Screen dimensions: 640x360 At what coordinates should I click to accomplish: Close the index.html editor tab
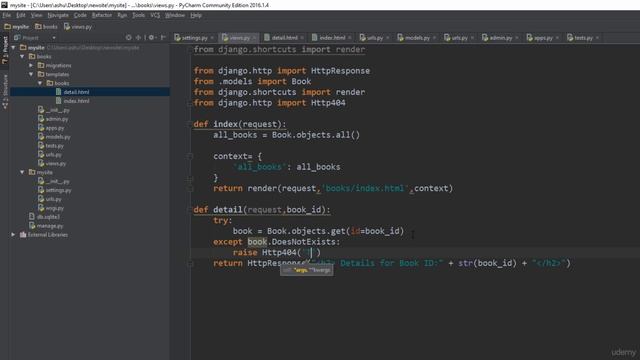[350, 38]
